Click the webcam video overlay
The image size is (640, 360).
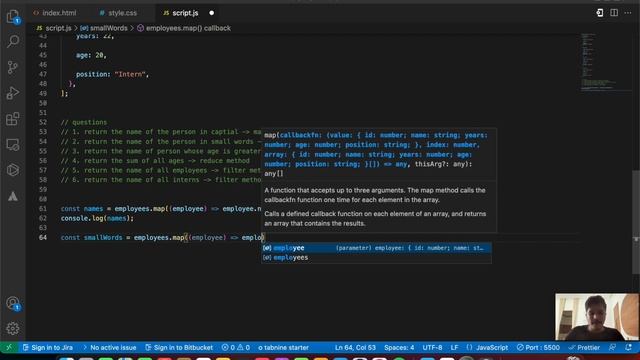point(597,317)
